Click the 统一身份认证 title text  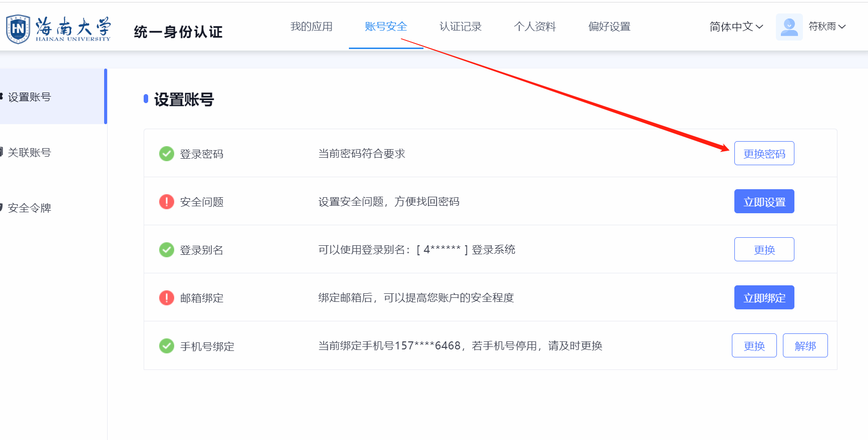tap(178, 32)
